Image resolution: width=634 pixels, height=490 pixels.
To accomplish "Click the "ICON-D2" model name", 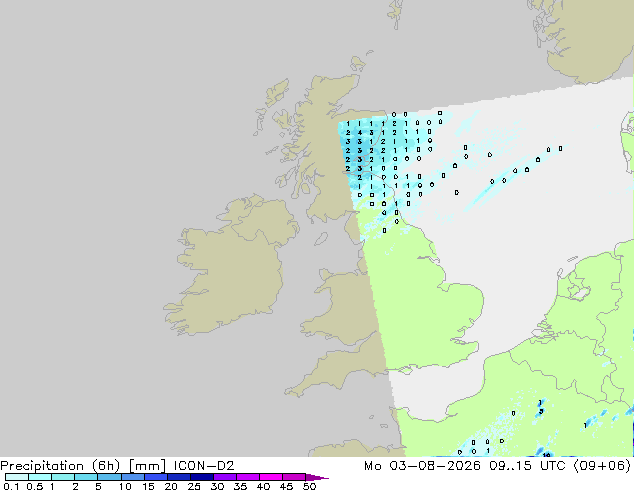I will (204, 466).
